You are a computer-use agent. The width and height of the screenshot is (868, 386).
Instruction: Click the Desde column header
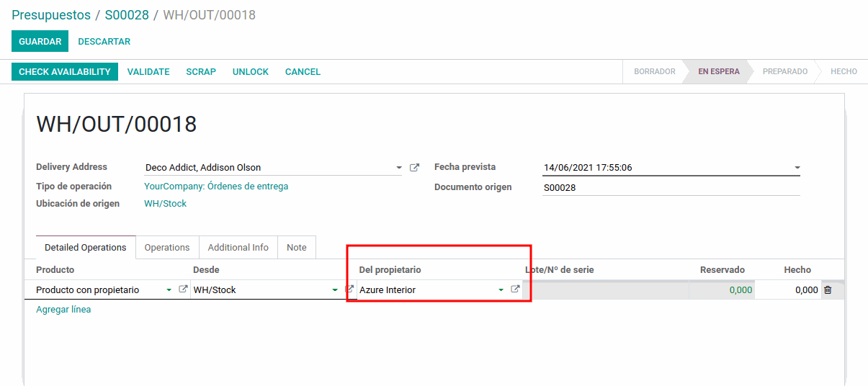click(206, 269)
